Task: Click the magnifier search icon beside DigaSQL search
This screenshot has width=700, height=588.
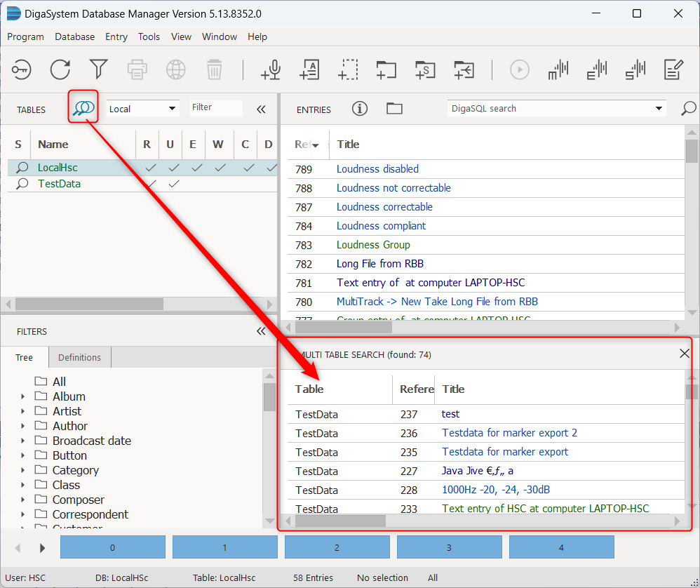Action: pos(689,109)
